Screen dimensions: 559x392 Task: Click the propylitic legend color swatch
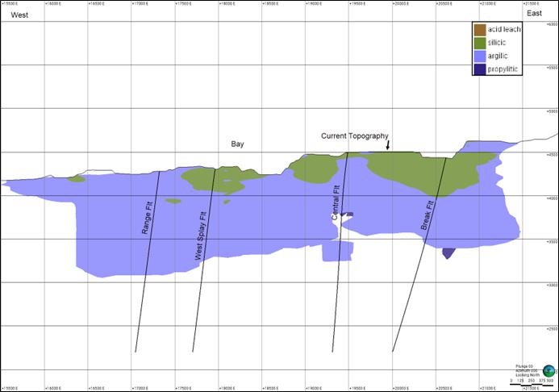point(480,69)
